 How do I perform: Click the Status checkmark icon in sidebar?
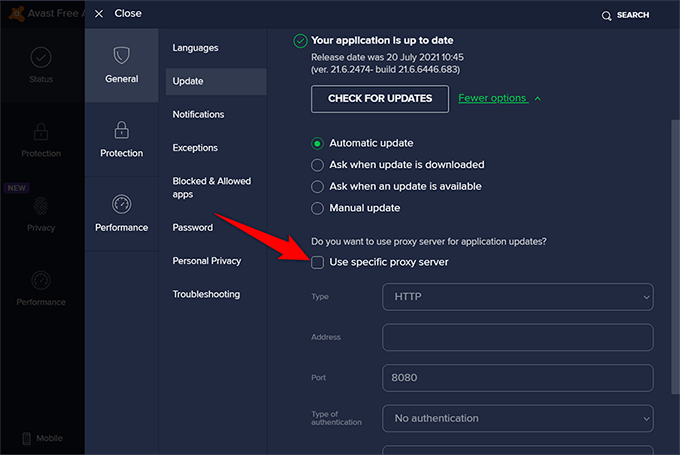pyautogui.click(x=41, y=57)
